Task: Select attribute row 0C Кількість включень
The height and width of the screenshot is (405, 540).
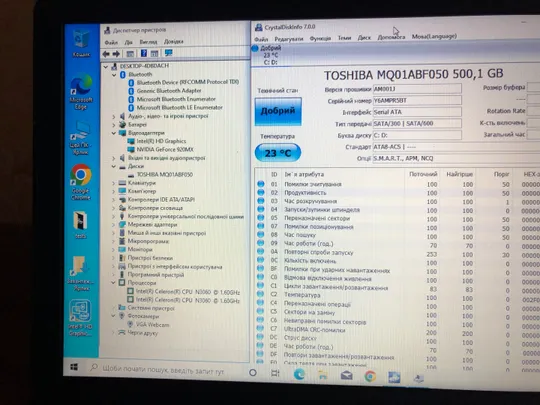Action: coord(398,261)
